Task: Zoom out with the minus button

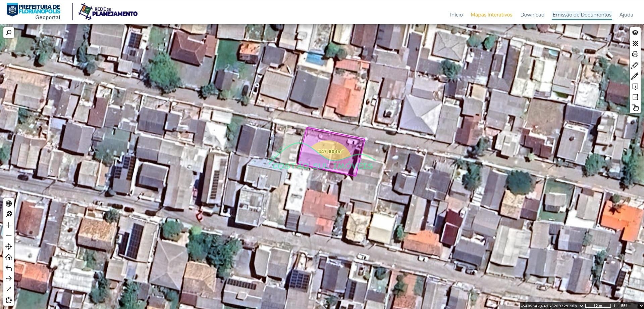Action: 9,236
